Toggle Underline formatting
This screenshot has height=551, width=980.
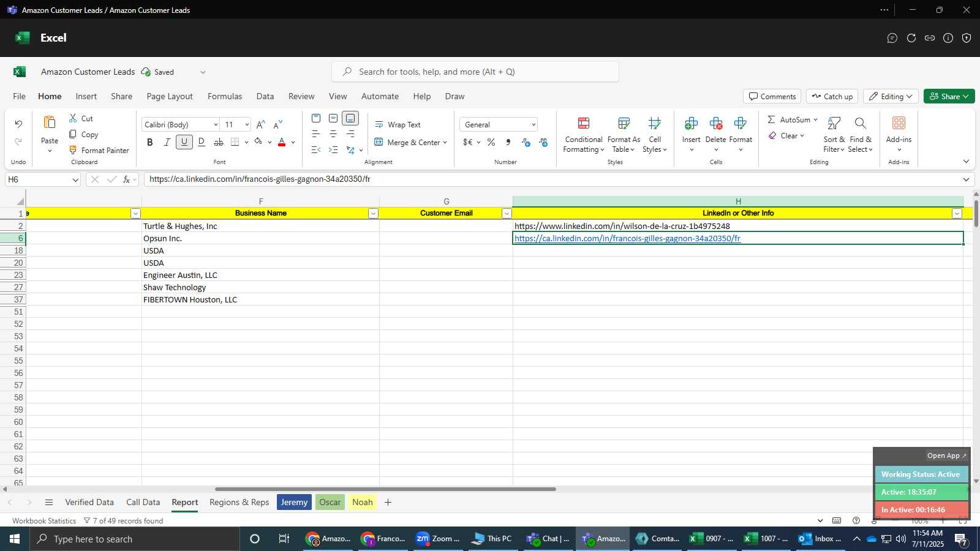pos(184,142)
